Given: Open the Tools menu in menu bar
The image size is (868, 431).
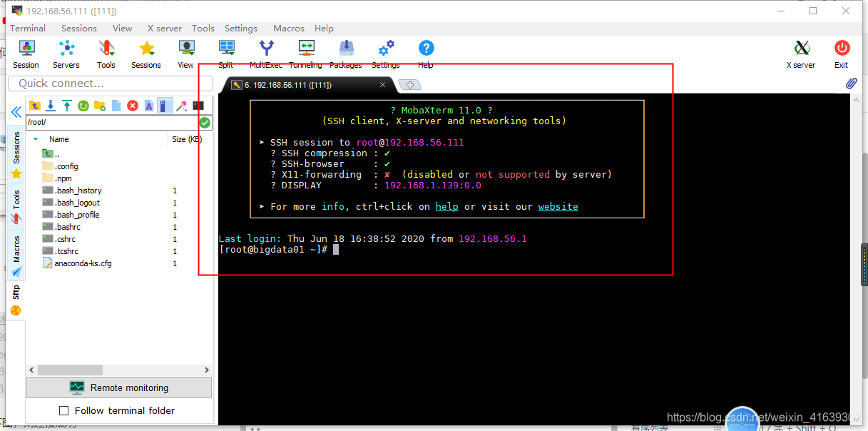Looking at the screenshot, I should 203,28.
